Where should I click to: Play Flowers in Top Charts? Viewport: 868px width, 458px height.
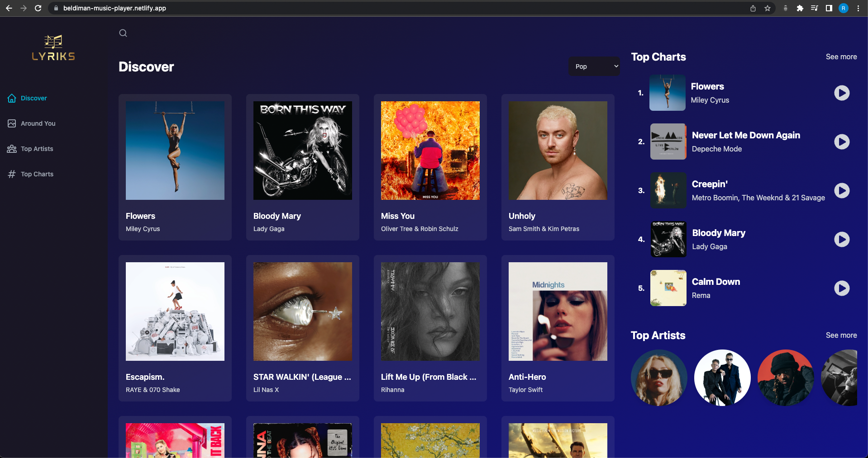[x=842, y=93]
